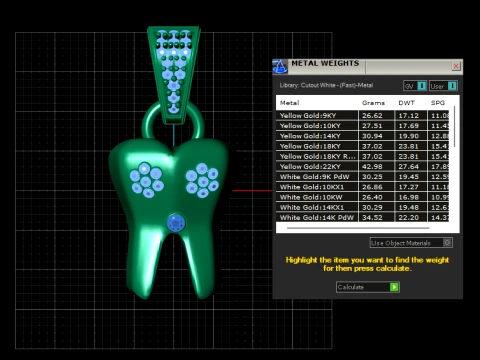Select the Yellow Gold:18KY row

[x=362, y=146]
